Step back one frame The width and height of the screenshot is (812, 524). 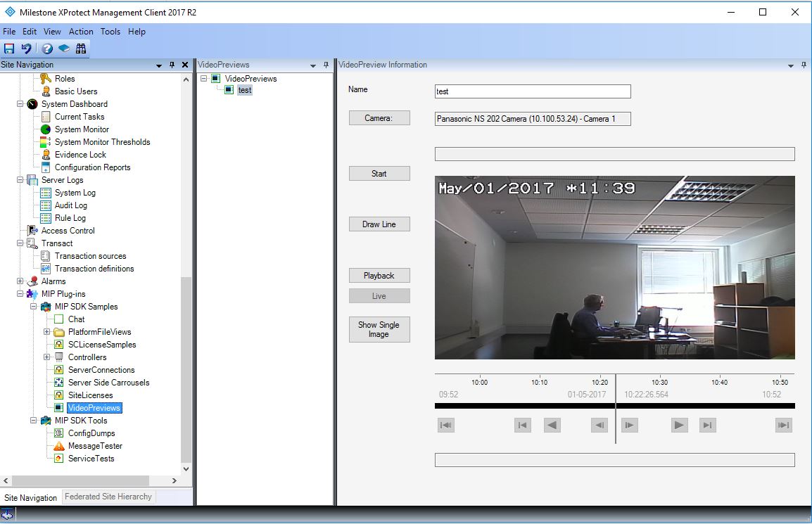point(600,426)
